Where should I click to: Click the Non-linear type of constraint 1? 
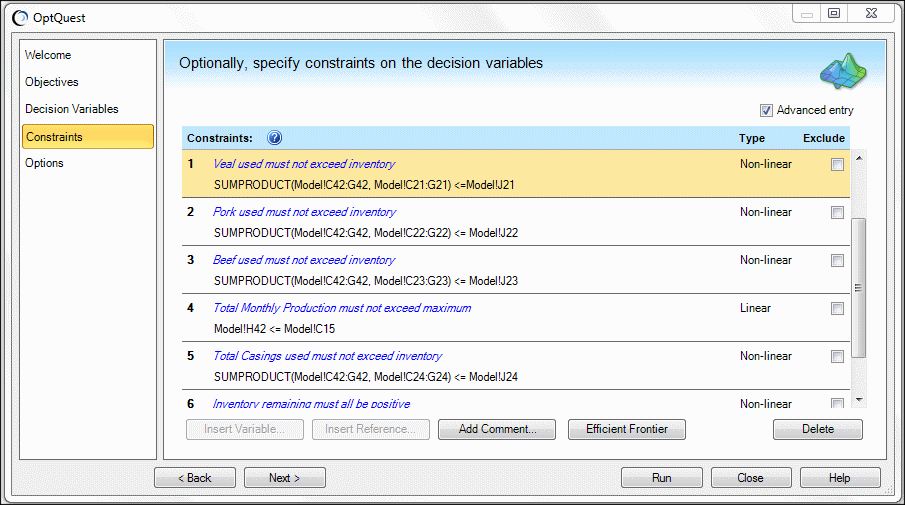766,164
